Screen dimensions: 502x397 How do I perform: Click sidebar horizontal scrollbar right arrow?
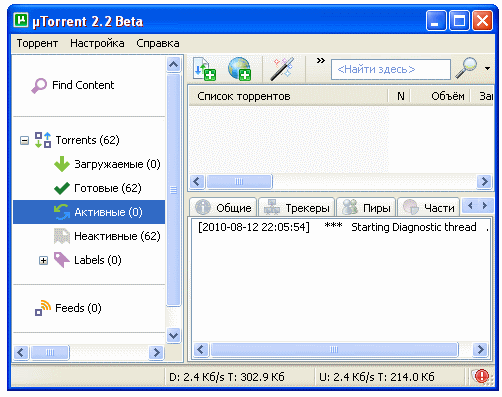pyautogui.click(x=156, y=352)
